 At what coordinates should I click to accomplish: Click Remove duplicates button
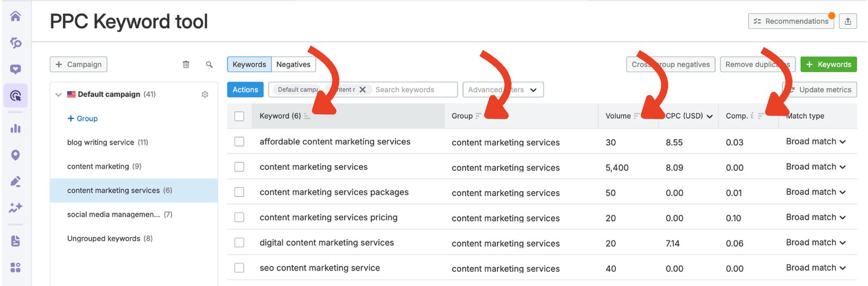click(x=758, y=65)
